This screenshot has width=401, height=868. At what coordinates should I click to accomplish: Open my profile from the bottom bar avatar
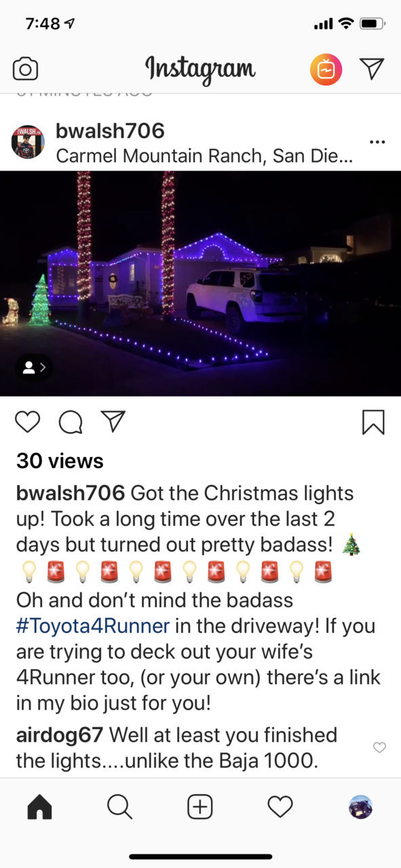tap(360, 807)
